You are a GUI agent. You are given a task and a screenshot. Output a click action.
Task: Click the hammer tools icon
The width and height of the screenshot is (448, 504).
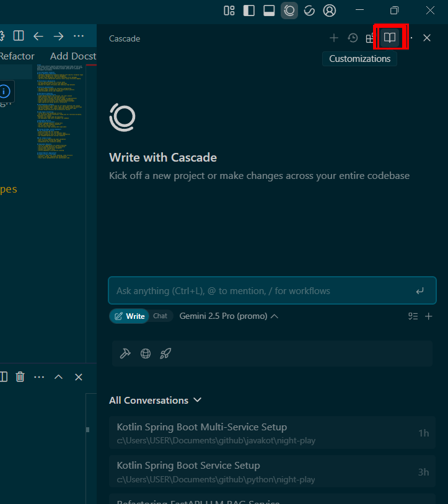[125, 354]
